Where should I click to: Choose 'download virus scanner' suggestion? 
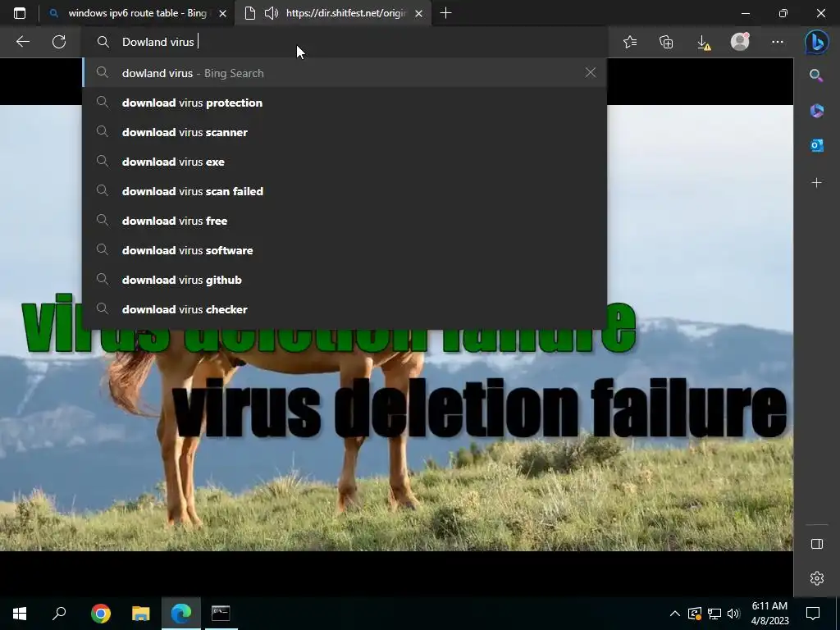[345, 132]
